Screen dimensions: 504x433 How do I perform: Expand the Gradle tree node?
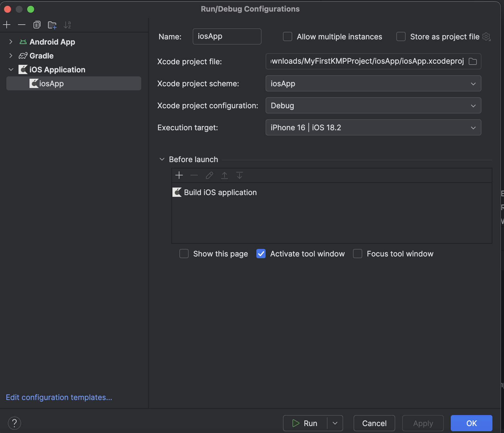coord(11,56)
